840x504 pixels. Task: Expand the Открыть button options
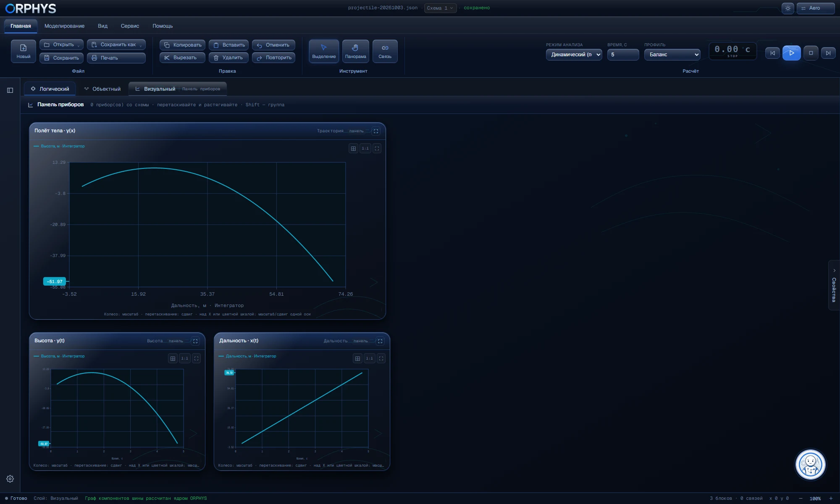click(x=79, y=45)
